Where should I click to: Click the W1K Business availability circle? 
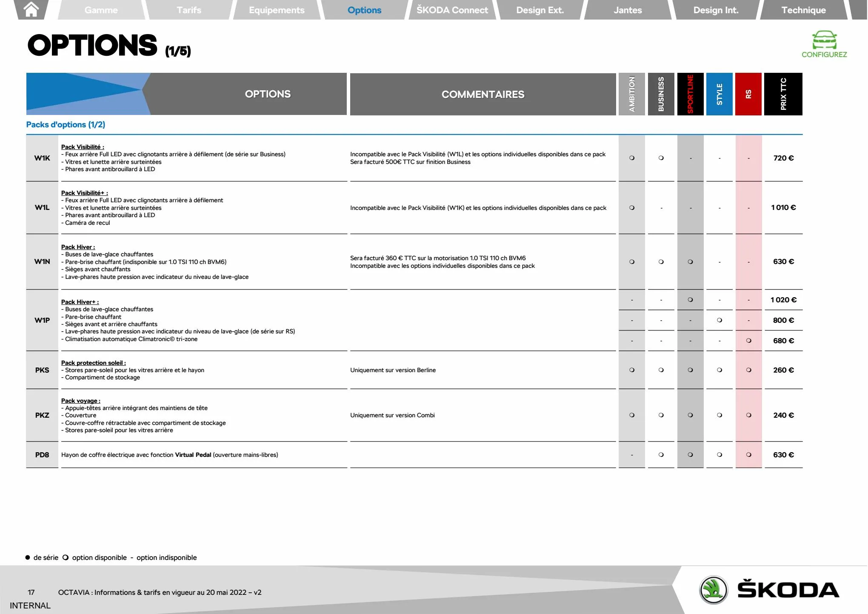[x=661, y=158]
